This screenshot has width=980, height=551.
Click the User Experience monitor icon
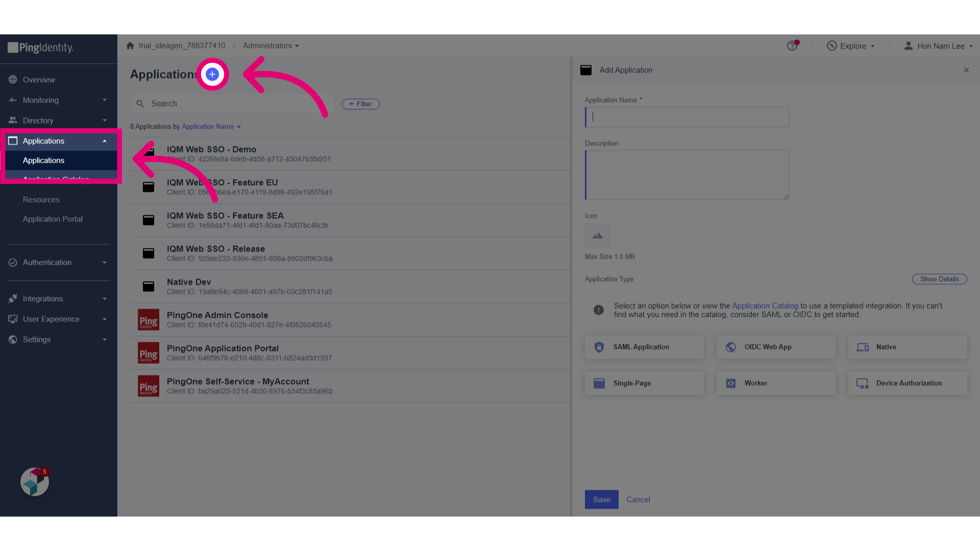click(x=13, y=319)
